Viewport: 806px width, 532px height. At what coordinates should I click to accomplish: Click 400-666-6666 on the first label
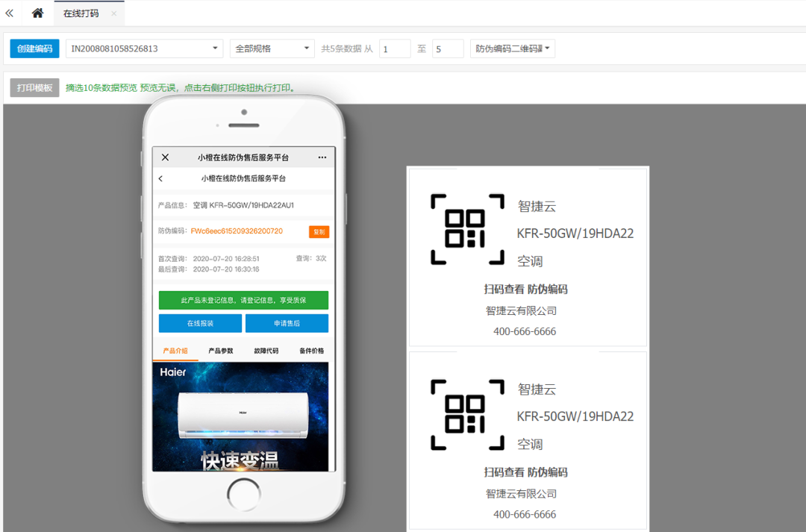[525, 331]
